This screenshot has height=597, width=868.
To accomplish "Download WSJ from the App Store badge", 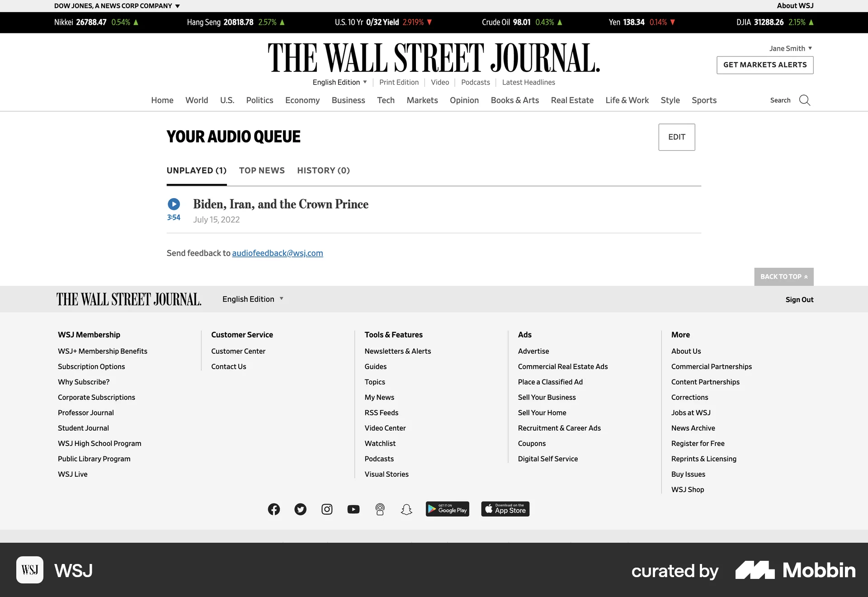I will (505, 509).
